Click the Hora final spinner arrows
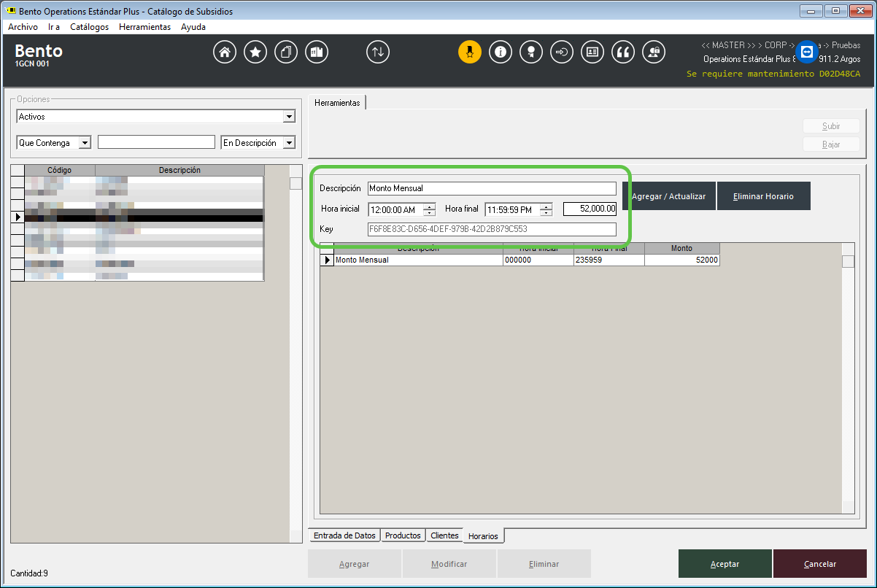The image size is (877, 588). click(546, 209)
